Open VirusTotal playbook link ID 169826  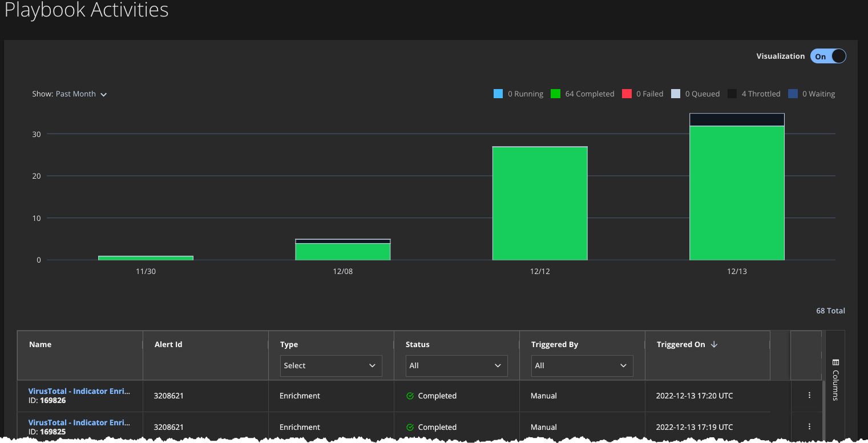(x=79, y=392)
